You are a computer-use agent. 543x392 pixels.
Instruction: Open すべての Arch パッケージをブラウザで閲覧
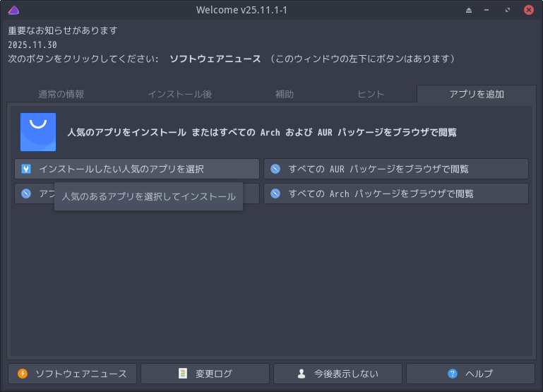click(x=396, y=194)
